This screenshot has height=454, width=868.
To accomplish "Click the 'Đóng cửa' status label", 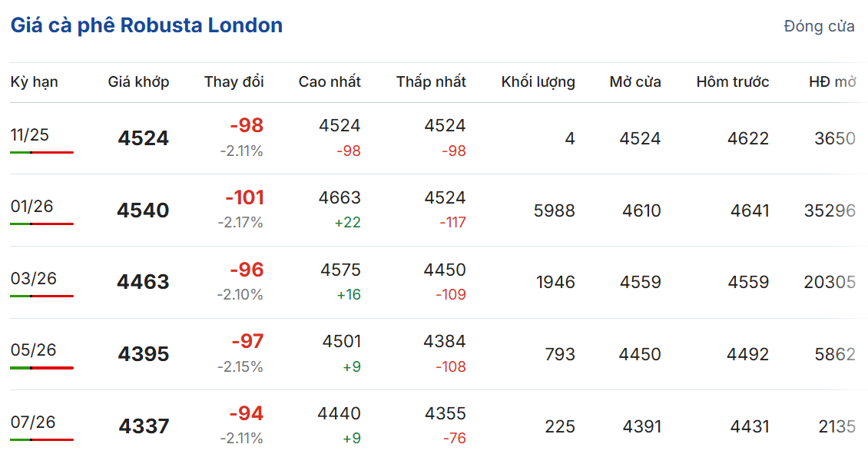I will point(819,26).
